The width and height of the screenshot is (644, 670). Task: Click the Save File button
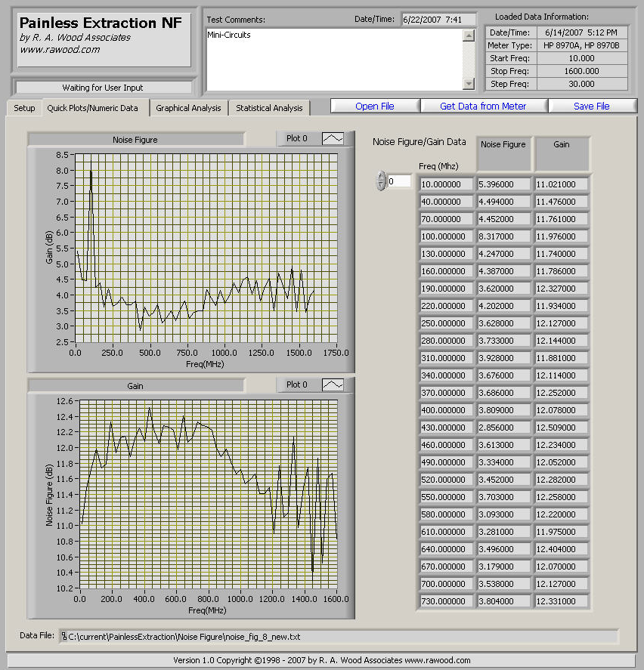point(591,107)
